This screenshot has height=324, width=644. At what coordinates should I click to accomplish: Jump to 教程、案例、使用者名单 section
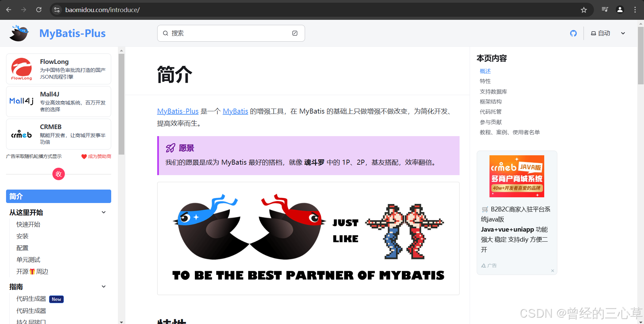coord(510,132)
